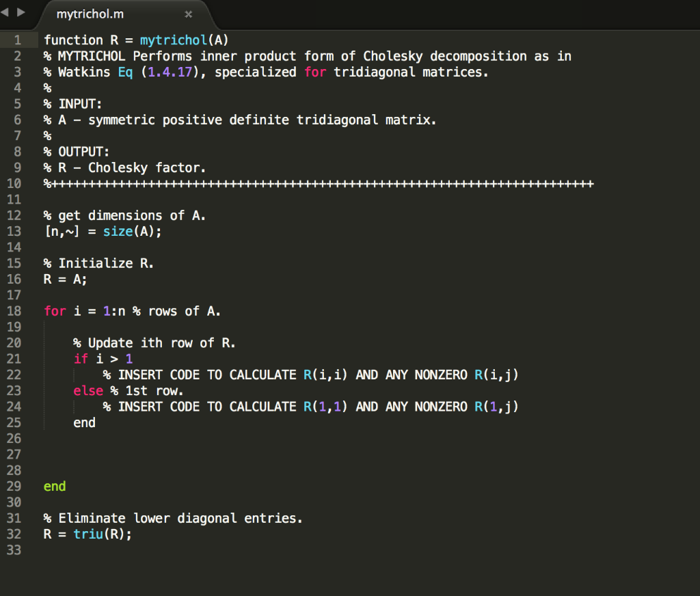Click line number 18 in the gutter

coord(15,311)
